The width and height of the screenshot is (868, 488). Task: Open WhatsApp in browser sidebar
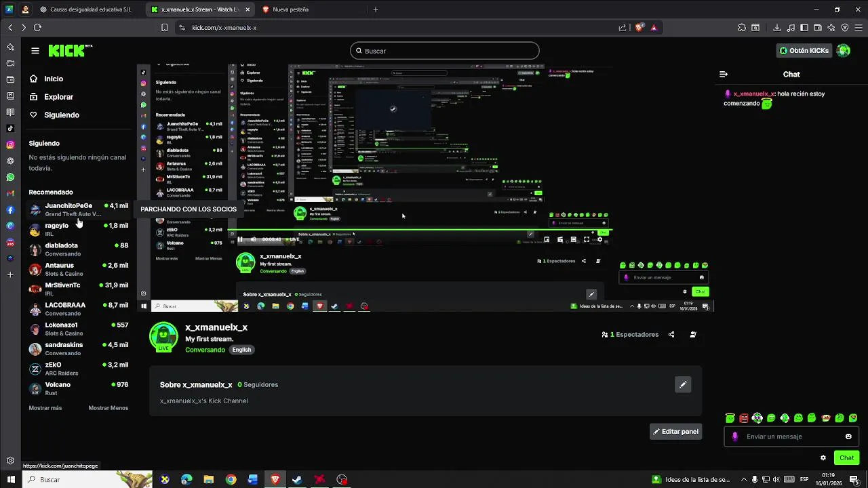point(10,178)
